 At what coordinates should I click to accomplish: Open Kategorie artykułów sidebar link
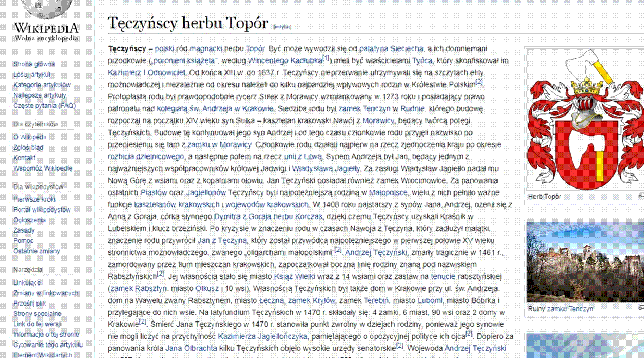[x=42, y=84]
